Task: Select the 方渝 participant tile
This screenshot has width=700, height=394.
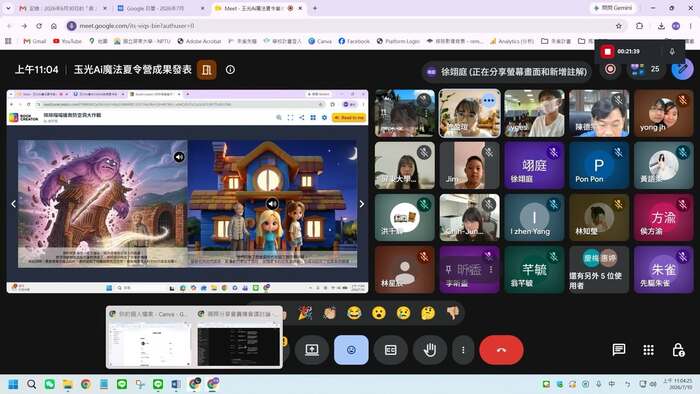Action: coord(663,218)
